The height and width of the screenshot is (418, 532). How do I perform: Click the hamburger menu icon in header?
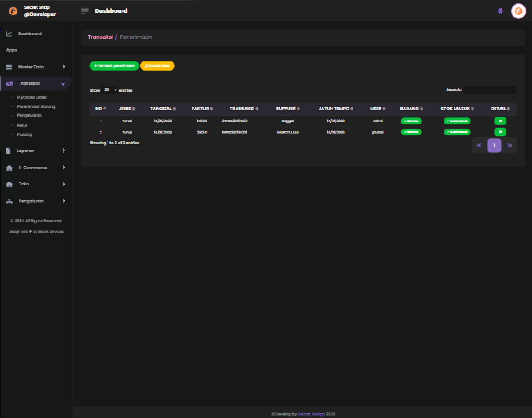pyautogui.click(x=85, y=11)
